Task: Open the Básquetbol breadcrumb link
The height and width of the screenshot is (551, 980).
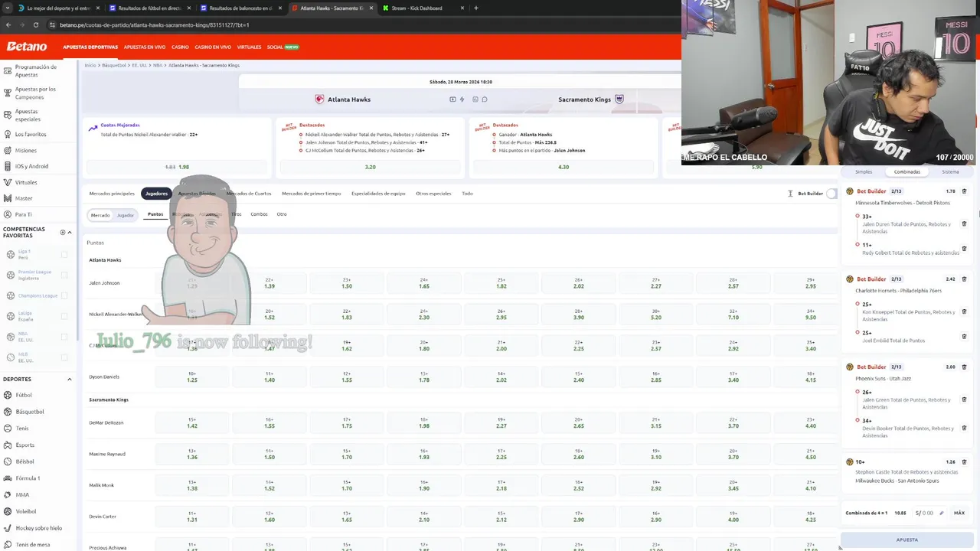Action: coord(114,65)
